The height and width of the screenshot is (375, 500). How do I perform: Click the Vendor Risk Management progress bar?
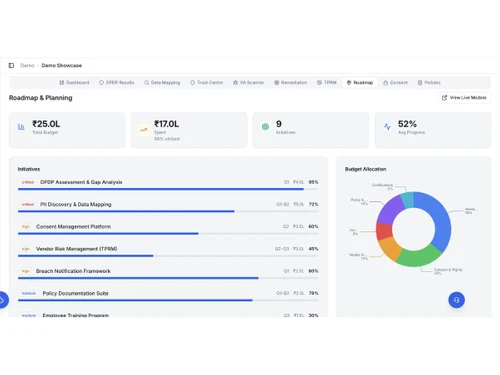(x=168, y=256)
